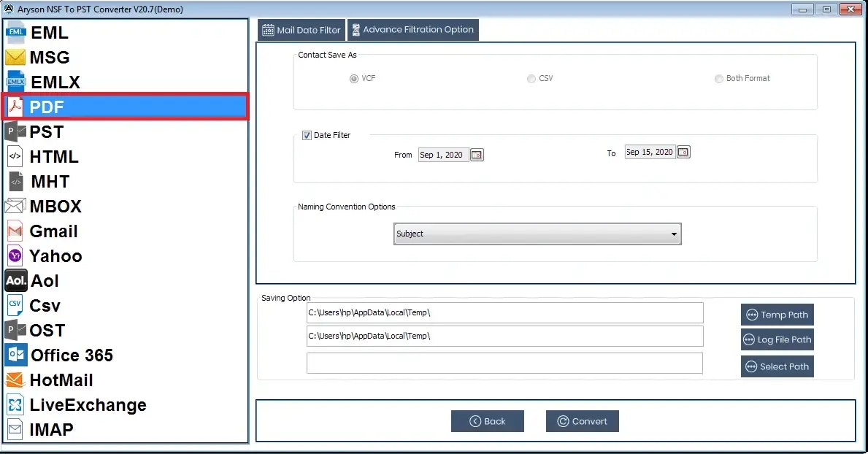Open the To date calendar picker
The height and width of the screenshot is (454, 868).
pyautogui.click(x=683, y=152)
